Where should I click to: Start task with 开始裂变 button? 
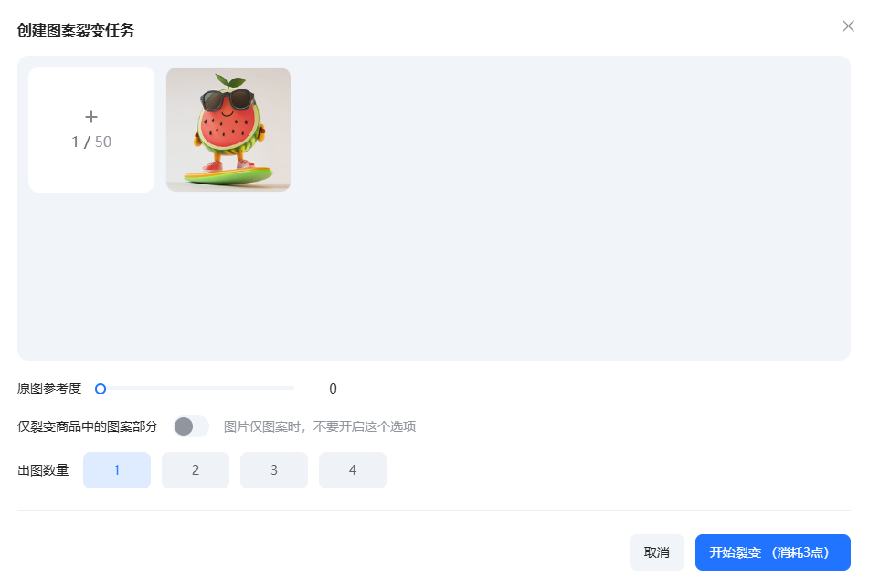[772, 552]
